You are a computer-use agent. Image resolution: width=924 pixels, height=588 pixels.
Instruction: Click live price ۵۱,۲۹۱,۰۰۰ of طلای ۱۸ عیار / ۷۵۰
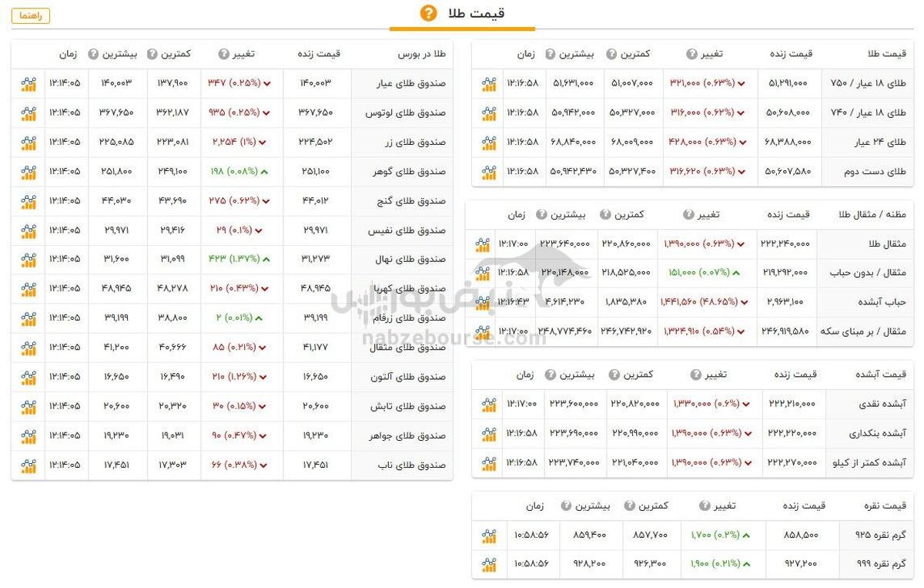point(787,83)
